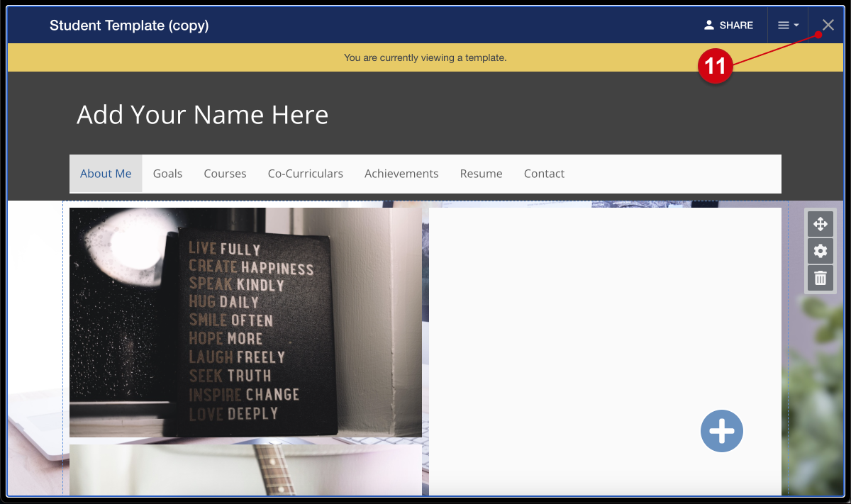Add content with the blue plus icon
Screen dimensions: 851x504
[722, 430]
